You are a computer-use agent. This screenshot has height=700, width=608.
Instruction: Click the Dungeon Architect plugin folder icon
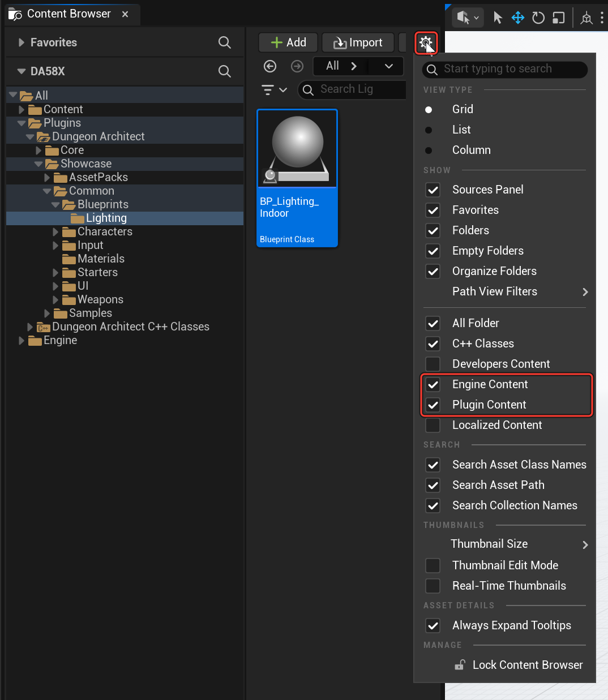click(43, 137)
